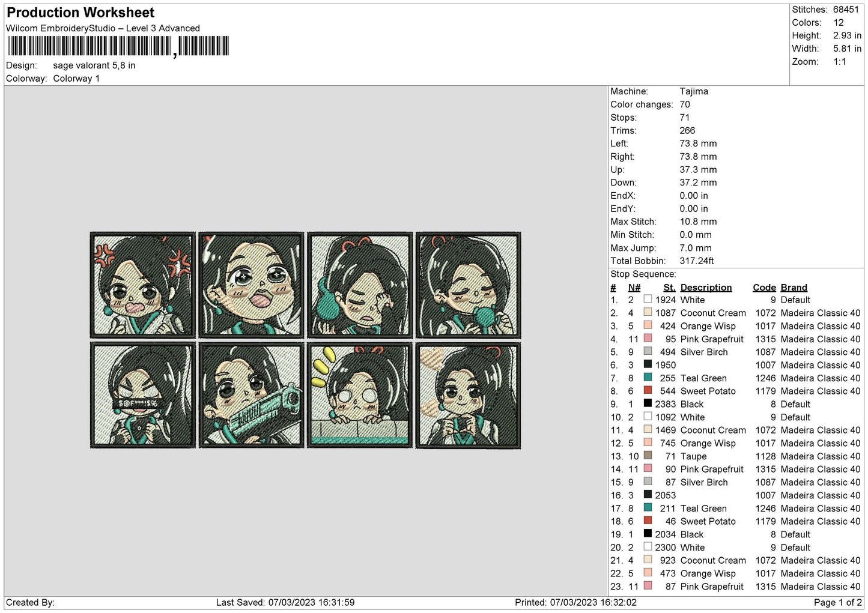868x613 pixels.
Task: Click the Page 1 of 2 indicator
Action: (x=837, y=602)
